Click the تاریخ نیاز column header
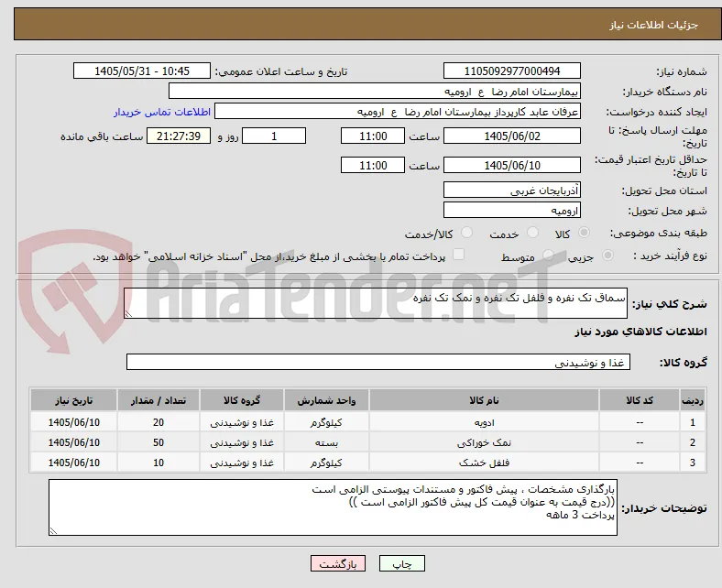Image resolution: width=722 pixels, height=588 pixels. click(73, 400)
